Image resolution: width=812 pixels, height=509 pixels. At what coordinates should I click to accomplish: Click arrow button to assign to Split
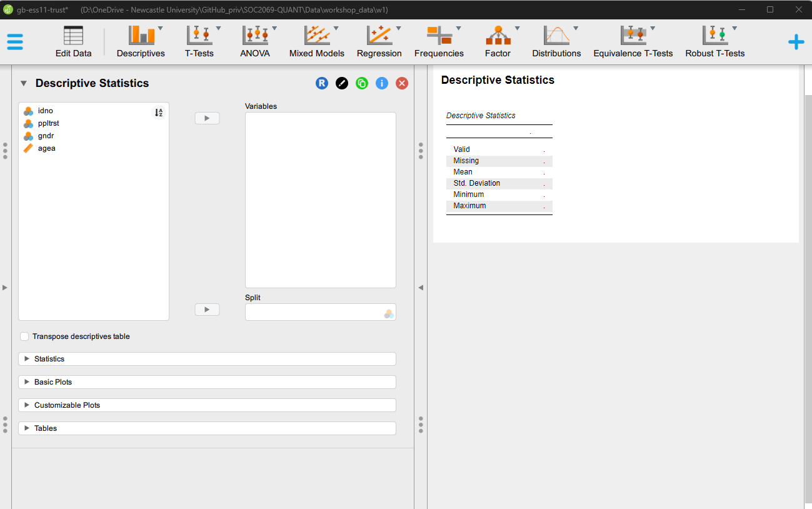(x=207, y=310)
